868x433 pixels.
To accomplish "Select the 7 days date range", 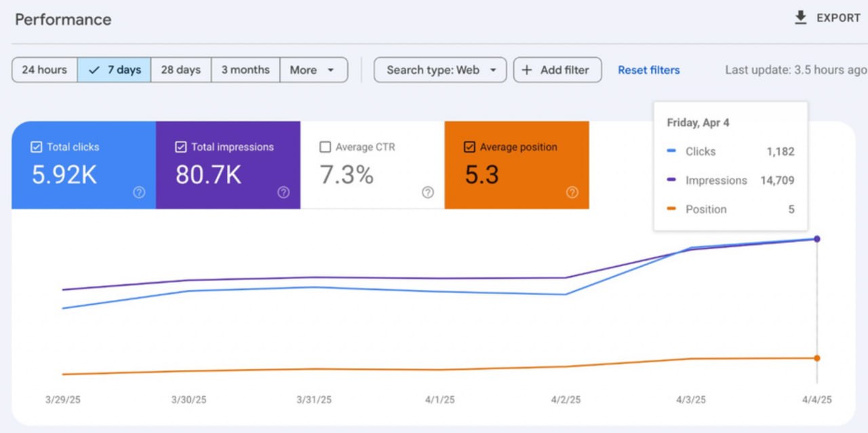I will coord(114,70).
